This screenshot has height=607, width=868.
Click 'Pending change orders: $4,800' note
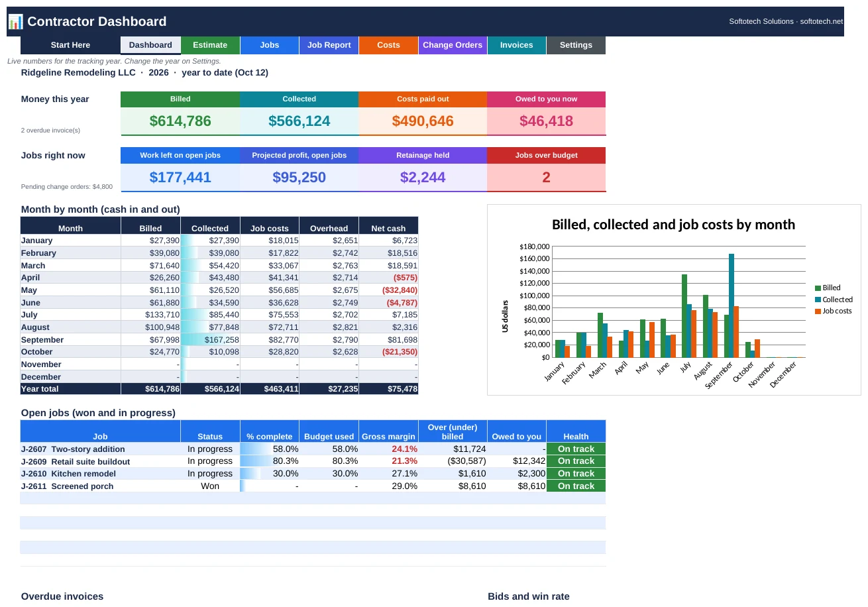pyautogui.click(x=67, y=187)
